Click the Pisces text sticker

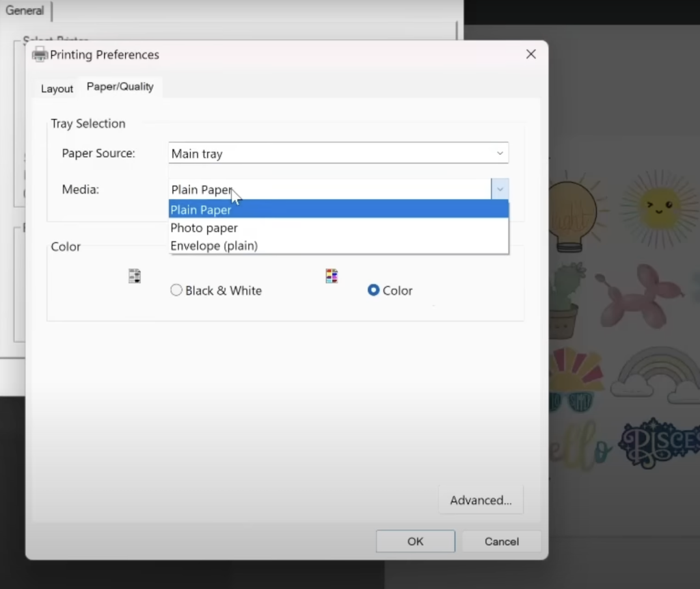[658, 441]
